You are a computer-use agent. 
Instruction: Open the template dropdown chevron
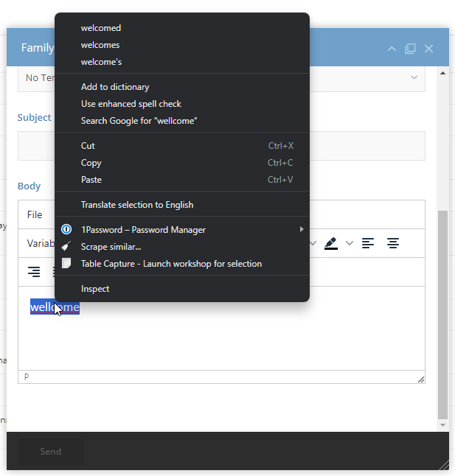coord(414,77)
